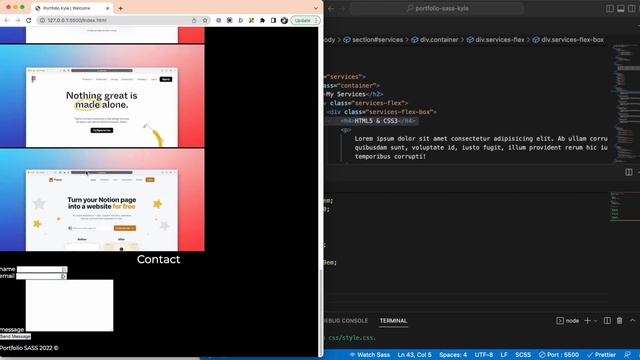Click the 'HTML5 & CSS3' h4 code line
Viewport: 640px width, 360px height.
click(378, 121)
